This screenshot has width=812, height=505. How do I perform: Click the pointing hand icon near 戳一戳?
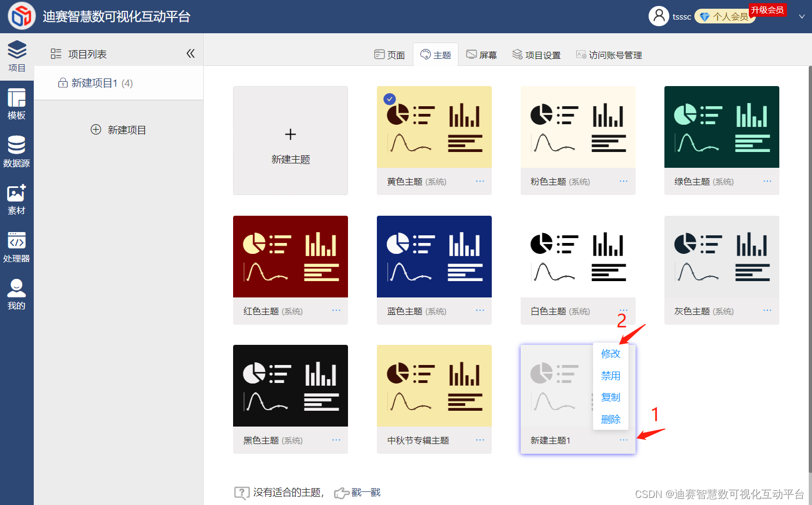click(x=342, y=493)
